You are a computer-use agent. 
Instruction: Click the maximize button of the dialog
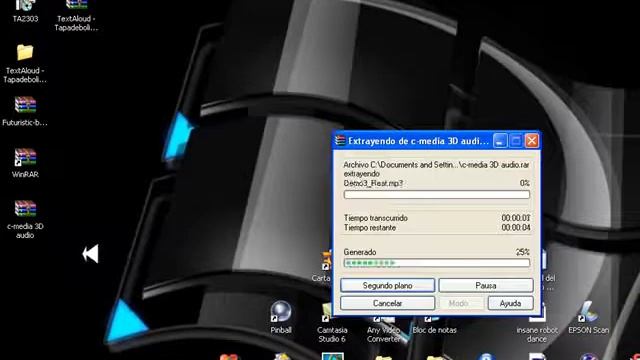click(516, 141)
